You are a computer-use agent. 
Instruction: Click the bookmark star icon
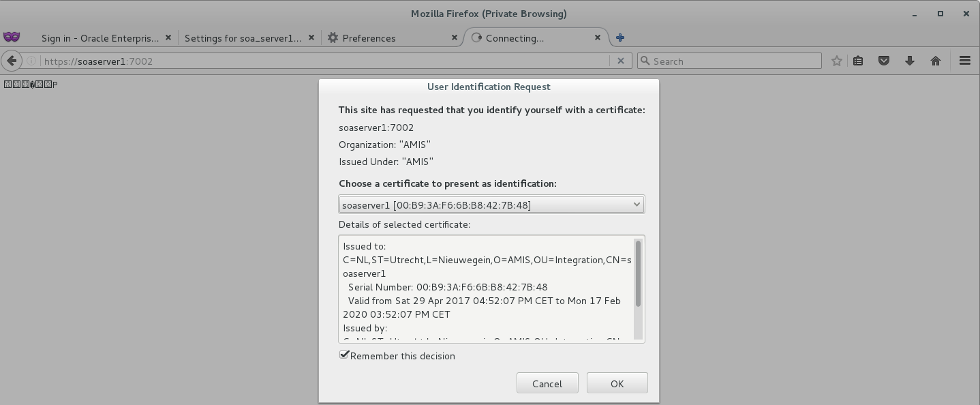click(x=837, y=61)
